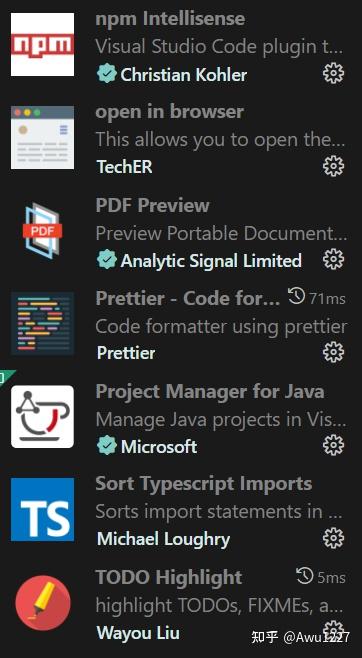Open manage gear for npm Intellisense
Viewport: 362px width, 658px height.
(x=333, y=73)
